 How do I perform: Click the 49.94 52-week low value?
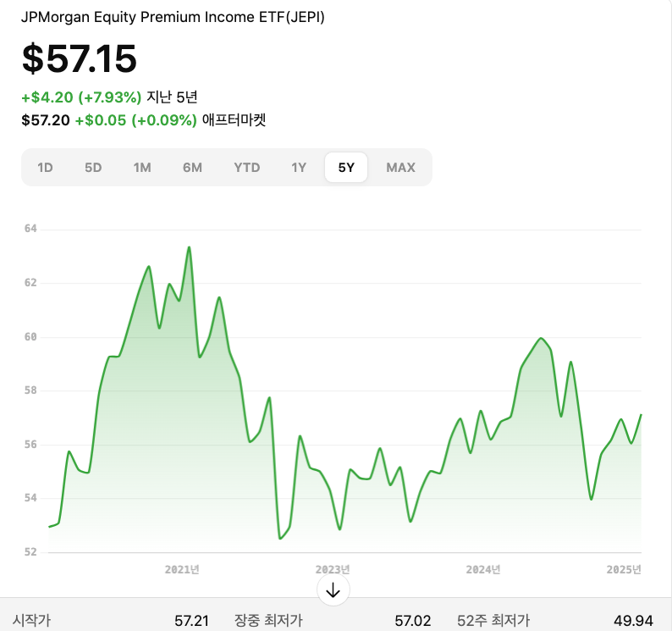[633, 621]
